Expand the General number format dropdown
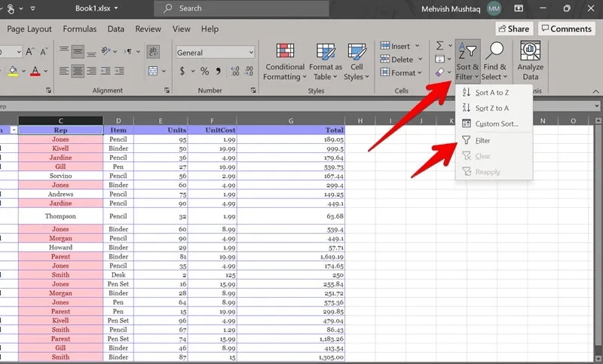The image size is (603, 364). click(250, 53)
